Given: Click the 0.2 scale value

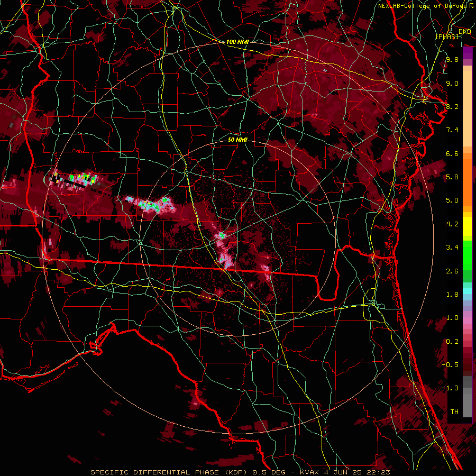Looking at the screenshot, I should 452,342.
